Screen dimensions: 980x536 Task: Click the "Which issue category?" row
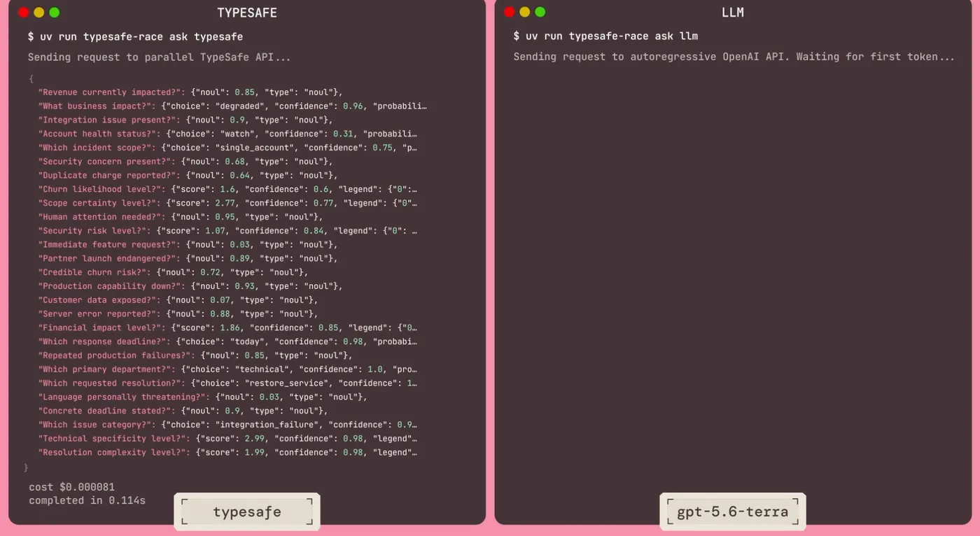click(x=227, y=425)
